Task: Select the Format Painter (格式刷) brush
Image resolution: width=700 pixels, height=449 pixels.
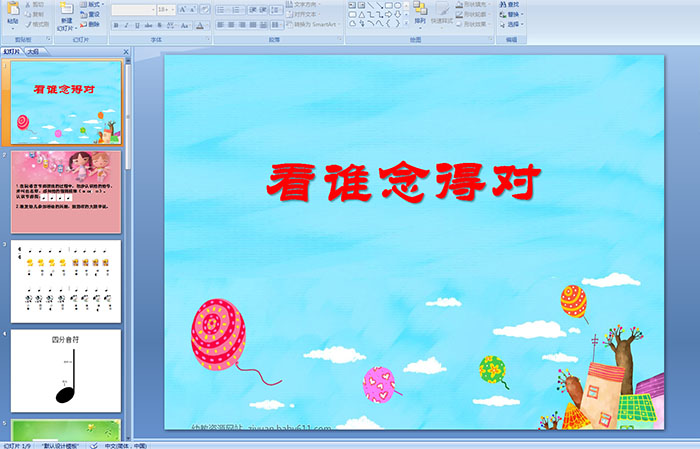Action: tap(28, 24)
